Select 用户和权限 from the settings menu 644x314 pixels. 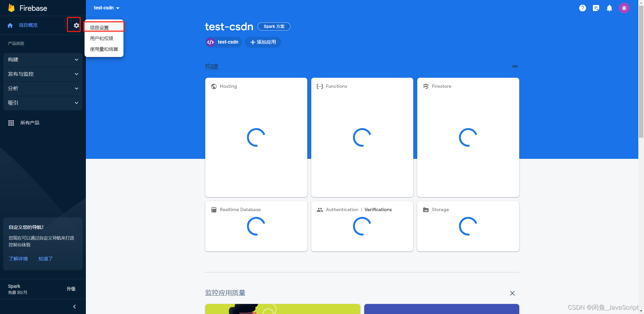pos(104,39)
